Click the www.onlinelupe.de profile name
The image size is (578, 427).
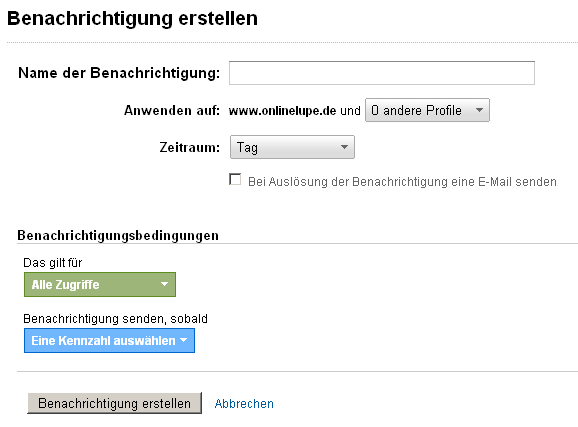[x=282, y=111]
